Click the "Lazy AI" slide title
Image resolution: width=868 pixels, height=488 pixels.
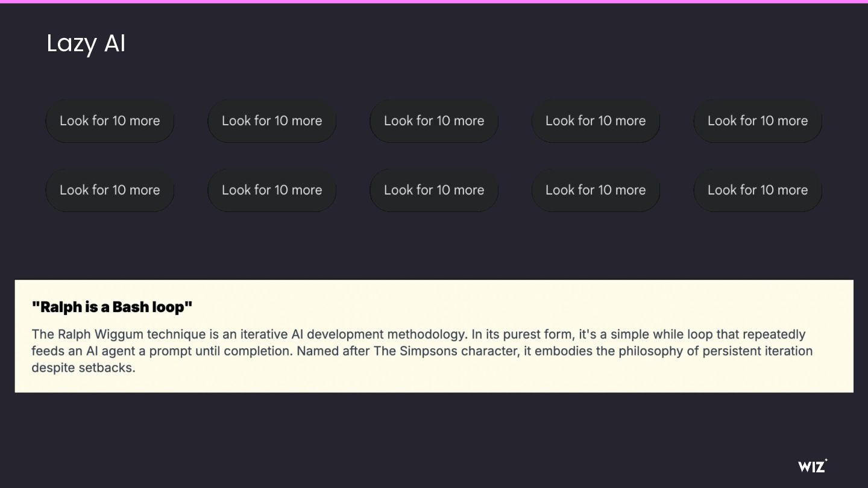click(86, 43)
